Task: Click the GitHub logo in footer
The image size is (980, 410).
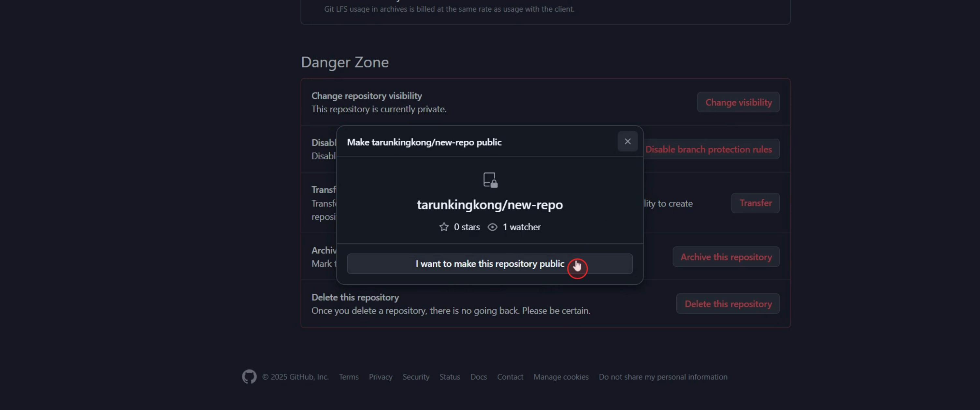Action: [249, 376]
